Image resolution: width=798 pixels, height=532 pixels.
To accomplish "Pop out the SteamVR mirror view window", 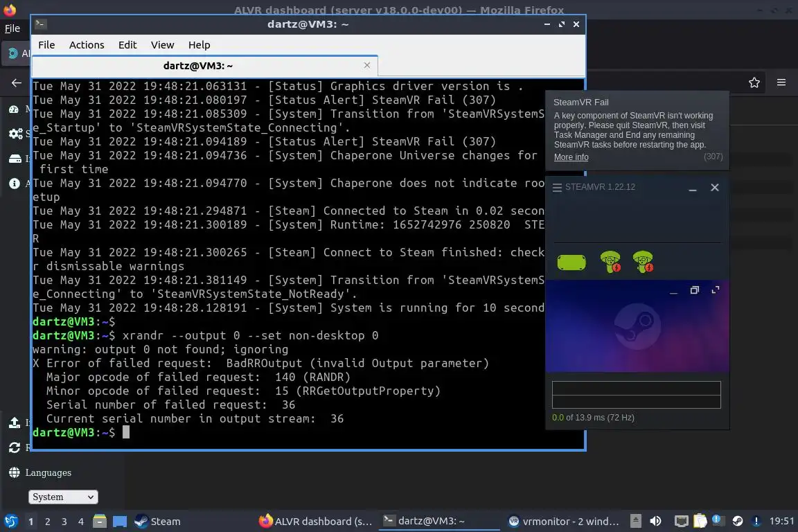I will click(694, 290).
